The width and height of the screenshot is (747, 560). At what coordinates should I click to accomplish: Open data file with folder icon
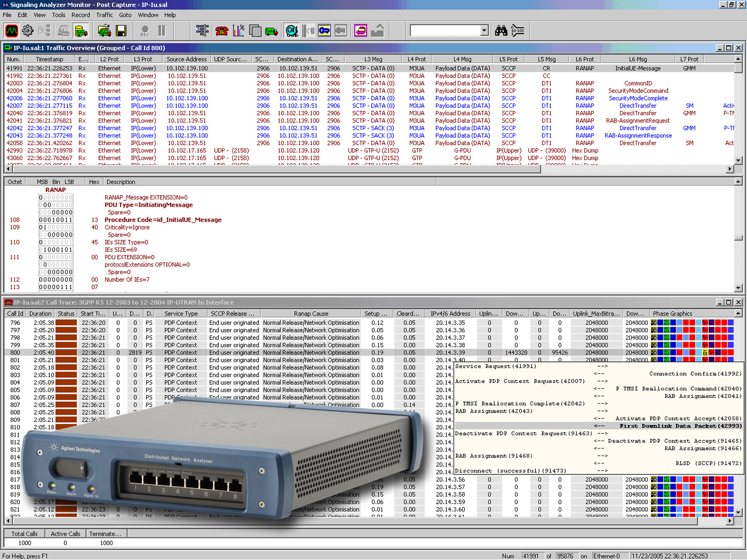(104, 31)
